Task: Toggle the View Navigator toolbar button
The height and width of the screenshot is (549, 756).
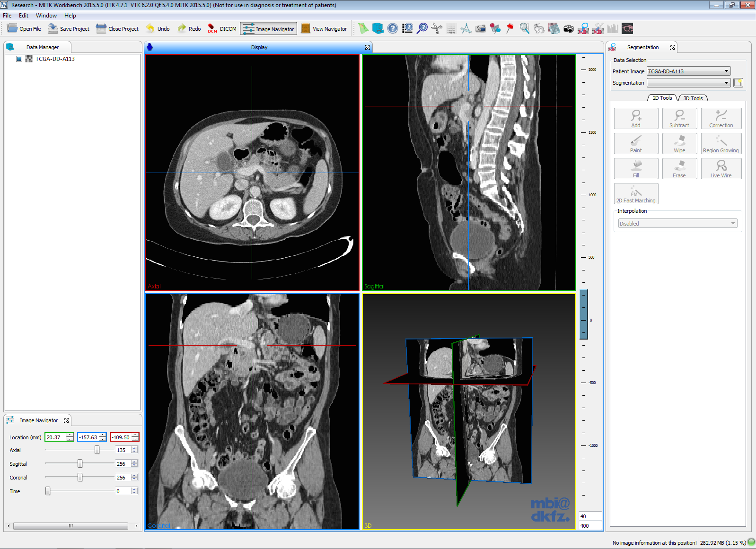Action: (325, 28)
